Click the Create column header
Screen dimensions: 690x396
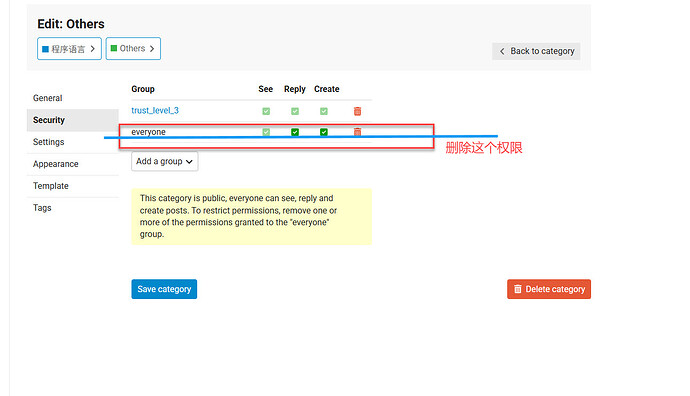click(327, 89)
